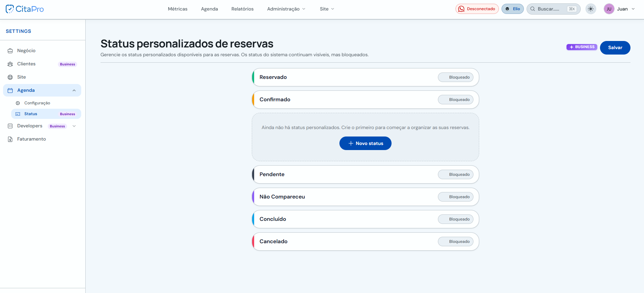The width and height of the screenshot is (644, 293).
Task: Click the Concluído status row
Action: click(x=365, y=219)
